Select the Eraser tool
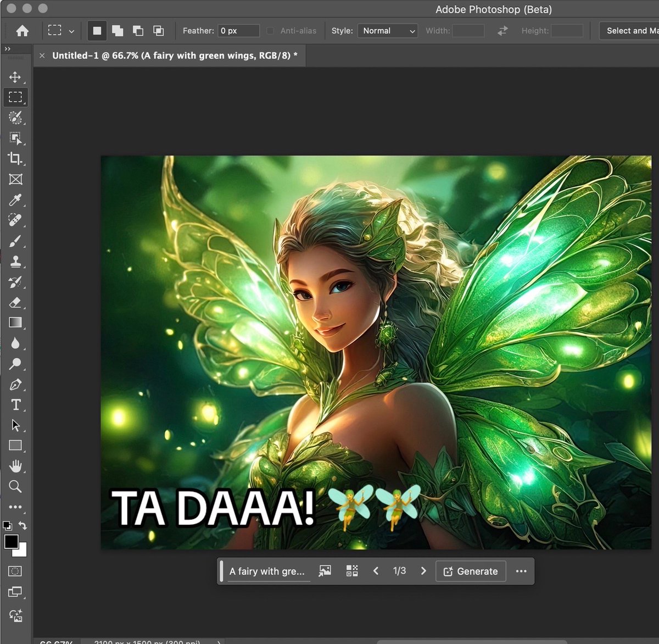The image size is (659, 644). coord(15,302)
